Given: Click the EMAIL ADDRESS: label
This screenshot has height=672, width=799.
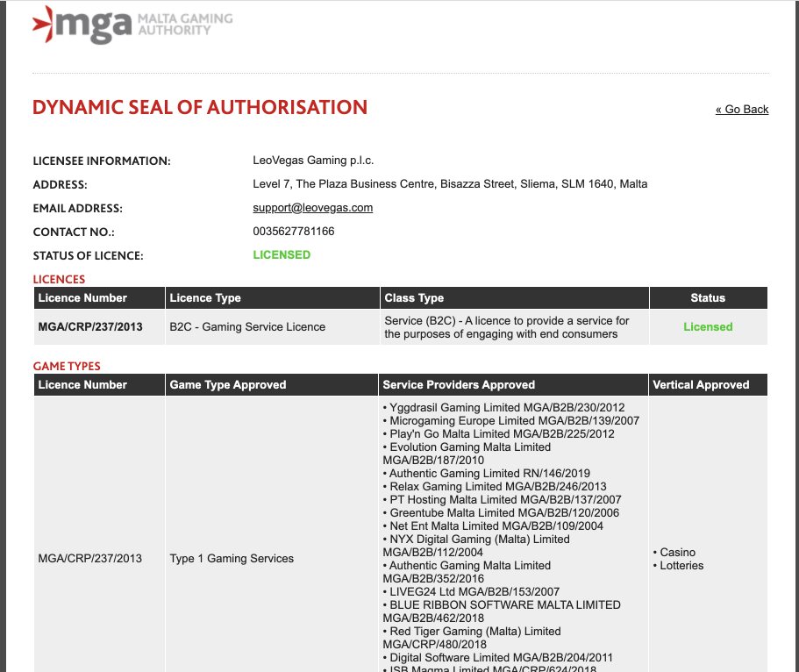Looking at the screenshot, I should pyautogui.click(x=77, y=208).
